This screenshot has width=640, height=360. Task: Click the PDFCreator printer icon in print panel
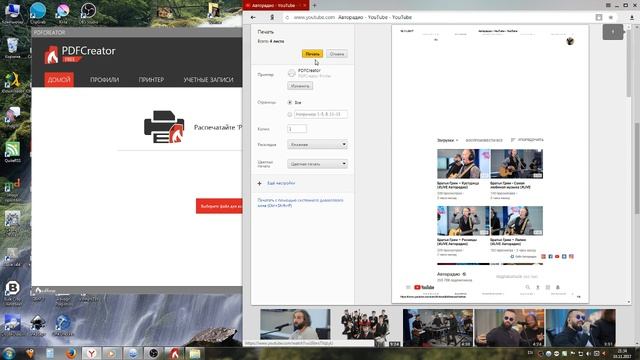(x=291, y=73)
